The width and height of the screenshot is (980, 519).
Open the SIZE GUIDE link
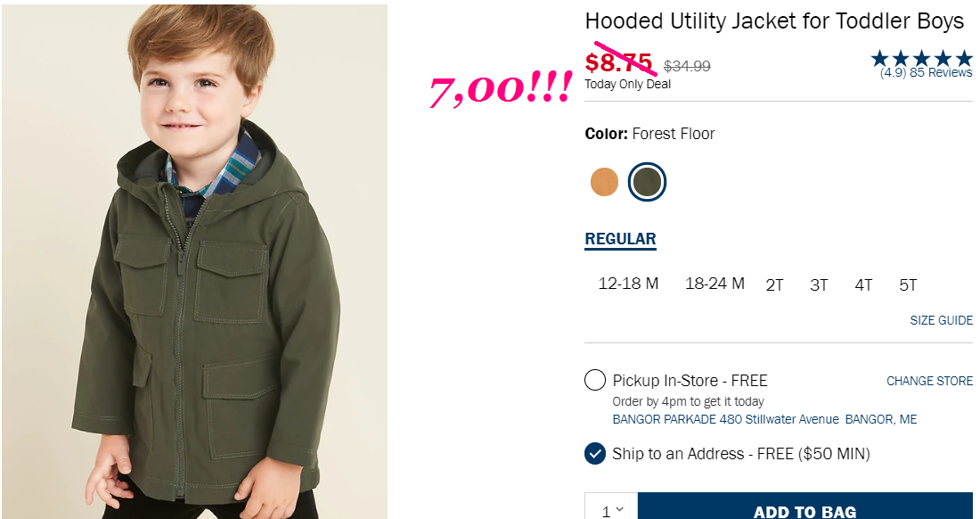tap(942, 320)
